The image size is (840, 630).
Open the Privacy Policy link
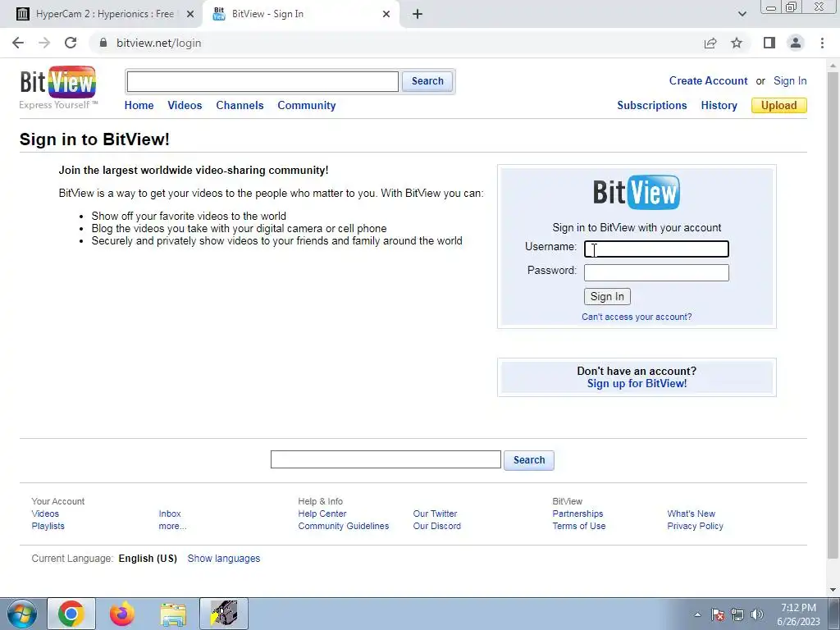(x=695, y=526)
